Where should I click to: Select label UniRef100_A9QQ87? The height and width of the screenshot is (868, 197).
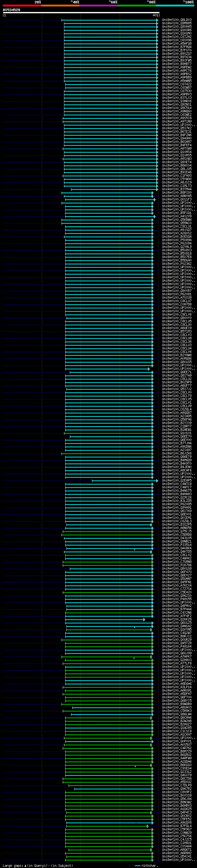(x=177, y=413)
